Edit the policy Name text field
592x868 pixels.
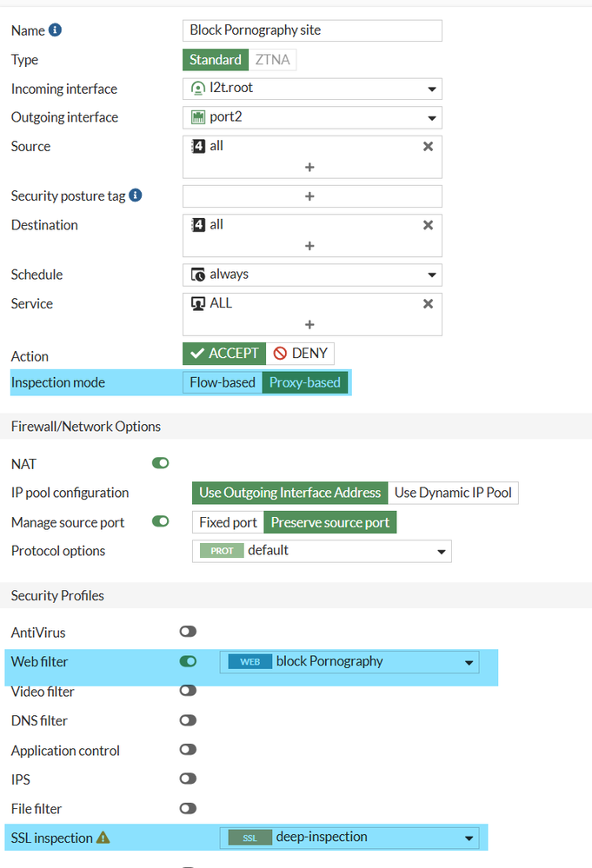click(x=312, y=30)
